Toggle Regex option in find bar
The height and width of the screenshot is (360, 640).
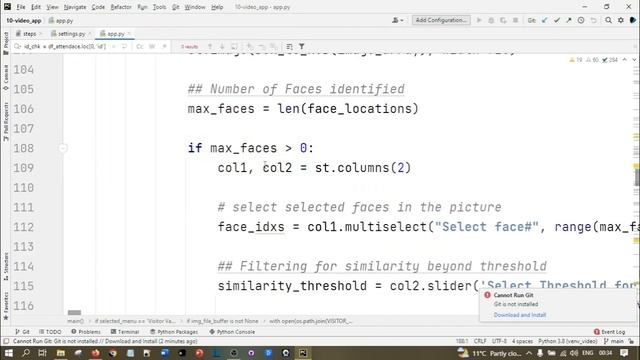click(164, 47)
